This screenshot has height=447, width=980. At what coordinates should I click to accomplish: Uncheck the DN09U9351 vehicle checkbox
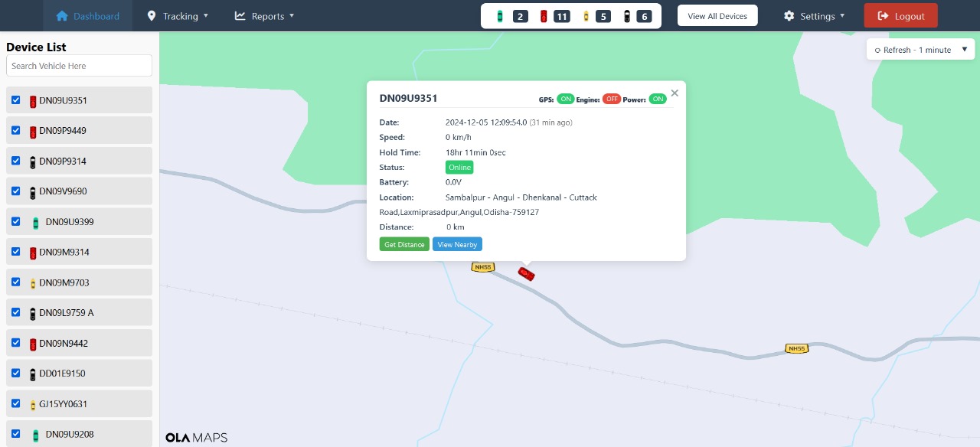tap(16, 100)
